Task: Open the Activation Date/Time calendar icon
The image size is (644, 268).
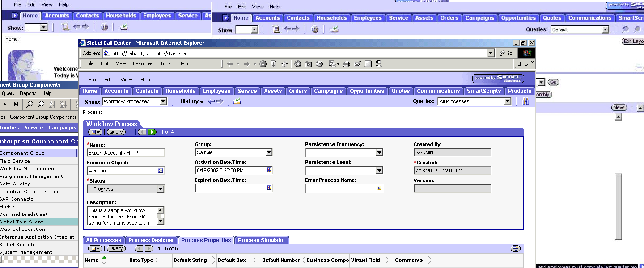Action: (x=269, y=170)
